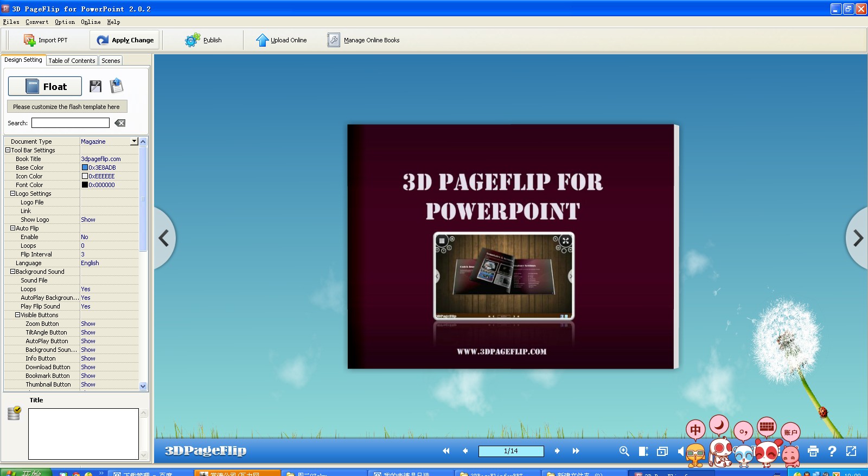Screen dimensions: 868x476
Task: Collapse the Logo Settings group
Action: pos(12,194)
